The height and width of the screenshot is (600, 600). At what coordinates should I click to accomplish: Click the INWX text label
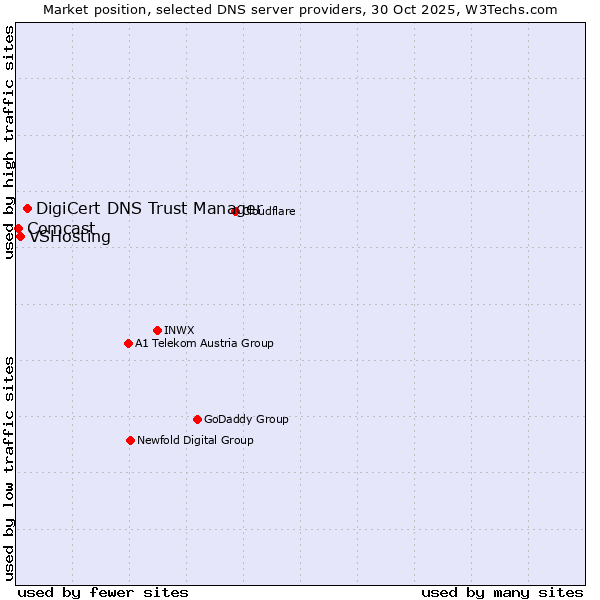point(180,330)
